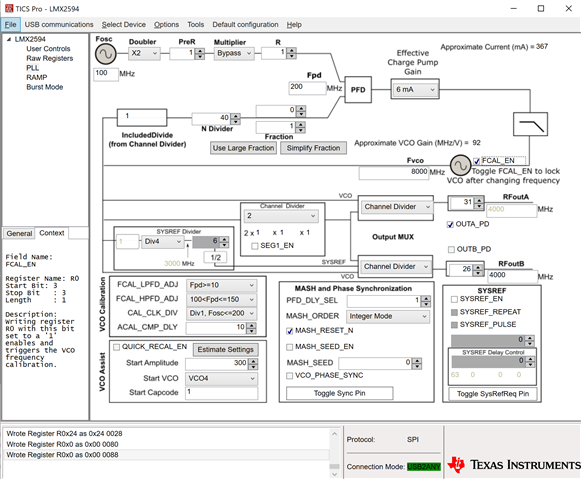This screenshot has height=479, width=581.
Task: Collapse the LMX2594 tree node
Action: point(9,39)
